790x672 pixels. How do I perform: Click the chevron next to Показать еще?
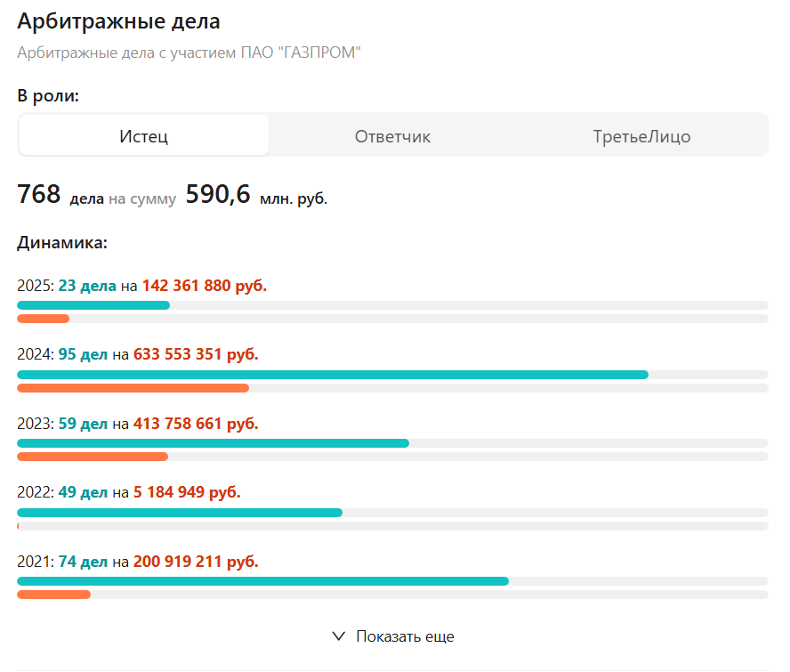(x=338, y=636)
